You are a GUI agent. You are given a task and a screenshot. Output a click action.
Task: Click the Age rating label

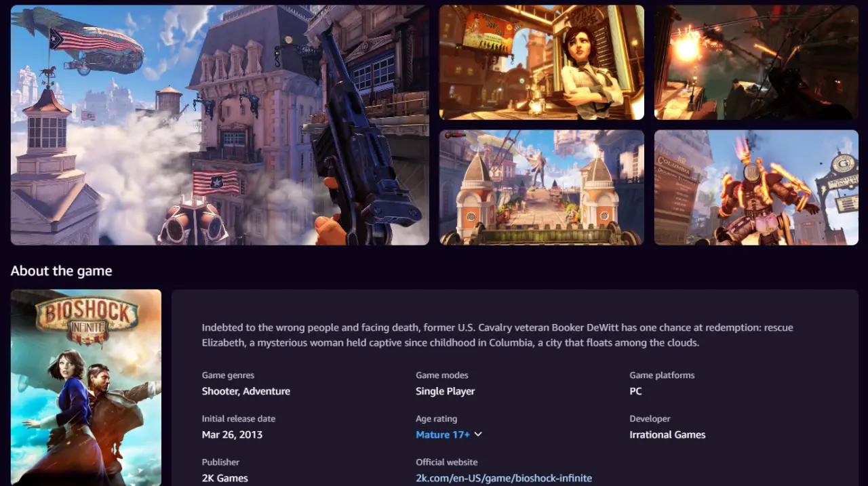coord(437,418)
